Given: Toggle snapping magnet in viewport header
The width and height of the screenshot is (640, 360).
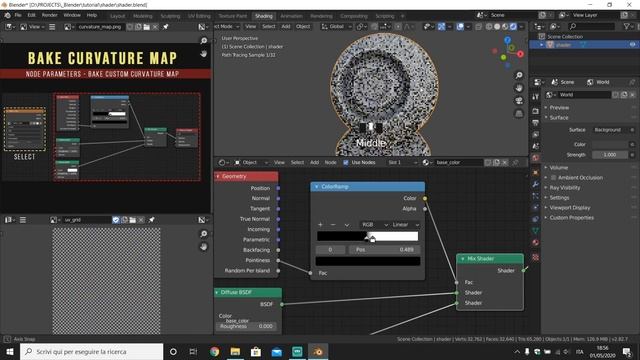Looking at the screenshot, I should 374,27.
